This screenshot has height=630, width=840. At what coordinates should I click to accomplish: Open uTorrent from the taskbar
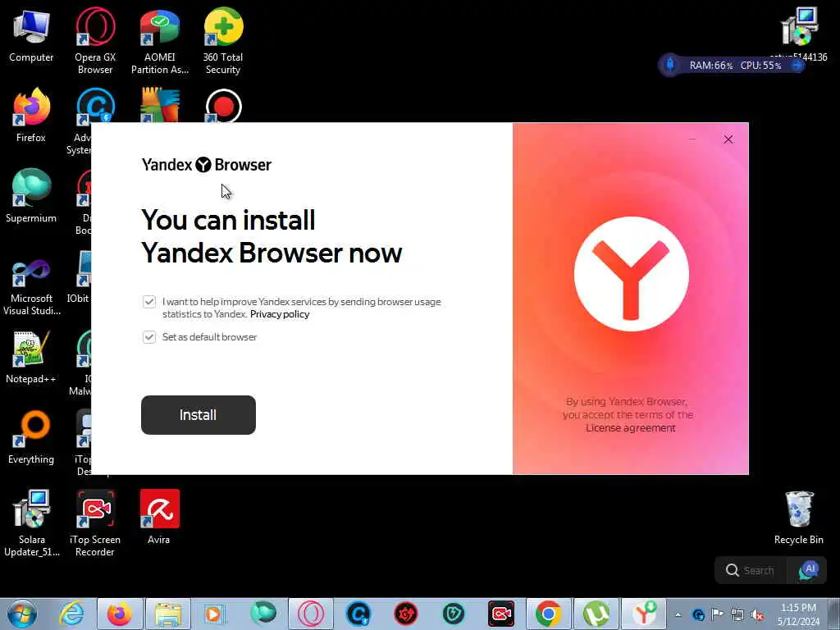596,614
